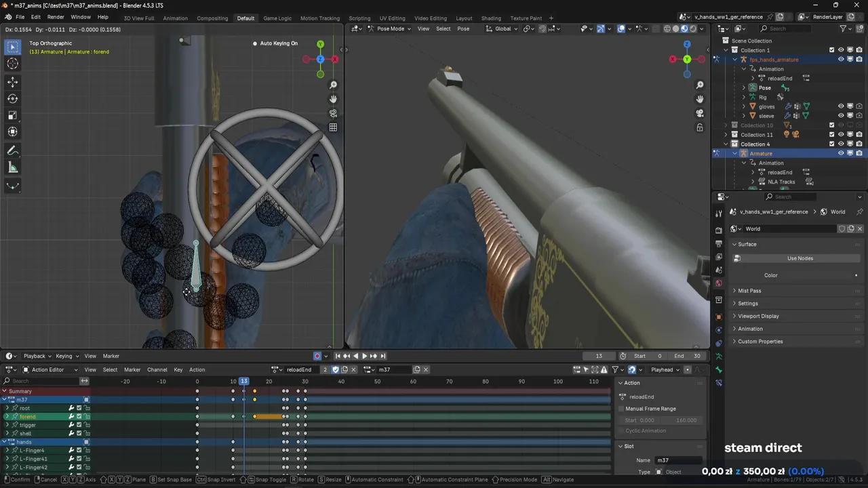The height and width of the screenshot is (488, 868).
Task: Click the left viewport zoom magnifier icon
Action: 333,85
